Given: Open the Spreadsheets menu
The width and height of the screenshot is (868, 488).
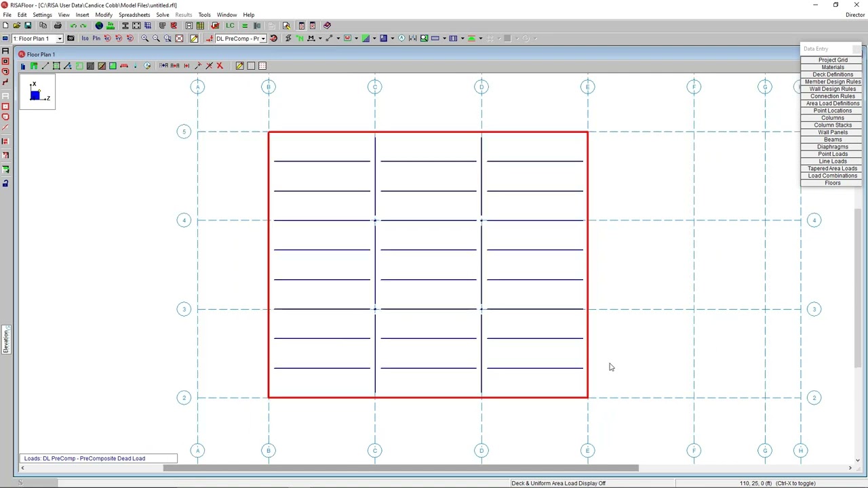Looking at the screenshot, I should coord(134,15).
